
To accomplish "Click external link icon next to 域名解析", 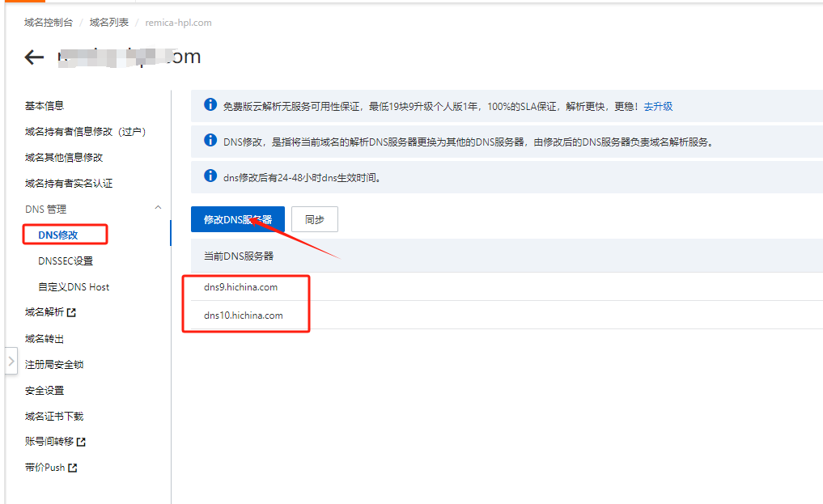I will 71,312.
